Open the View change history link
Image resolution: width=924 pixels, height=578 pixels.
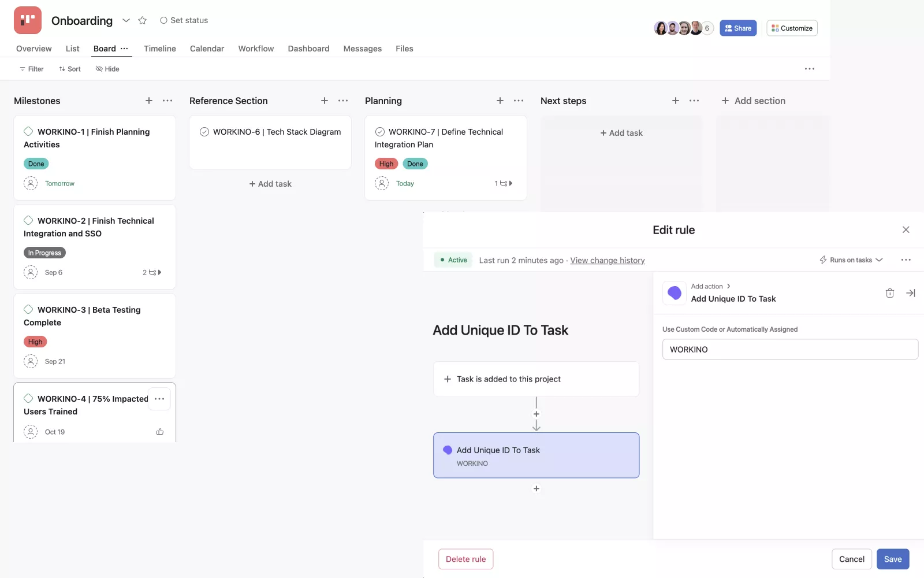click(607, 261)
